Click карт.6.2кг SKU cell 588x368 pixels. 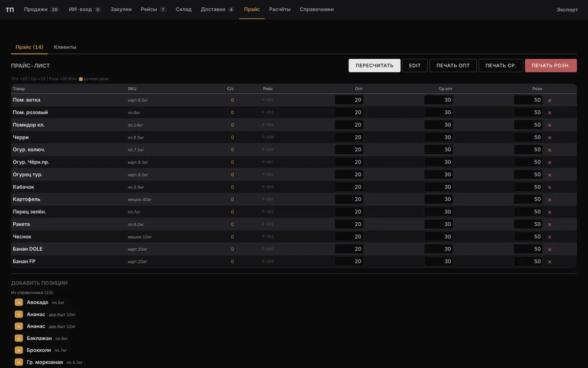138,100
